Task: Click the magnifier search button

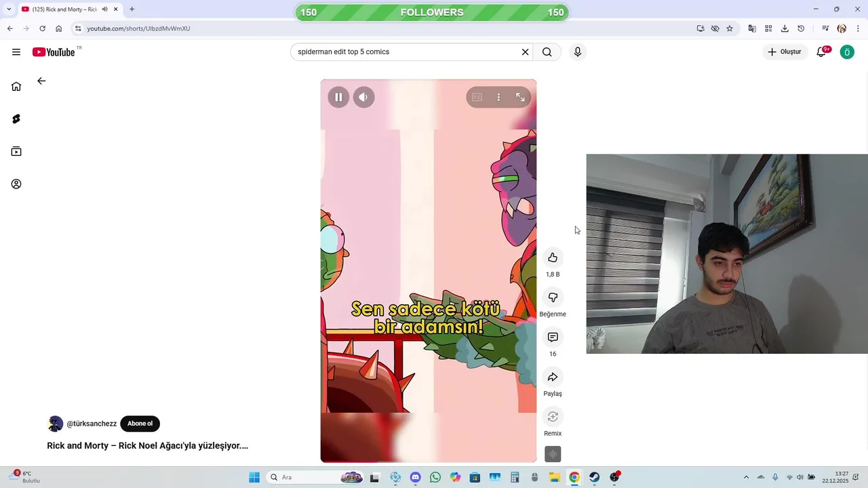Action: [547, 52]
